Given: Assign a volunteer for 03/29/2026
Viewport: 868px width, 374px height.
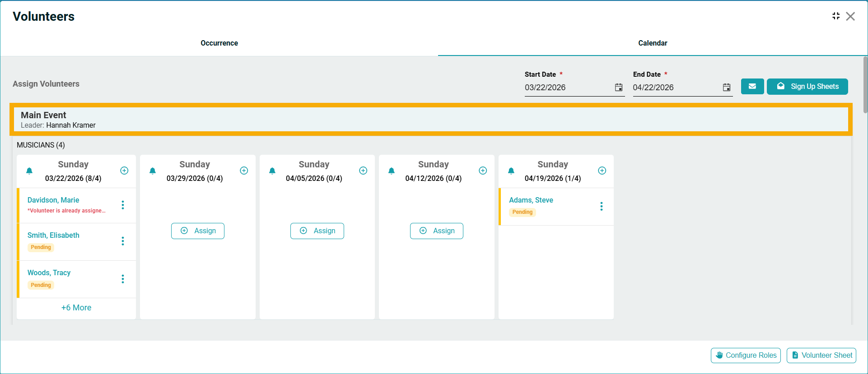Looking at the screenshot, I should [x=198, y=231].
